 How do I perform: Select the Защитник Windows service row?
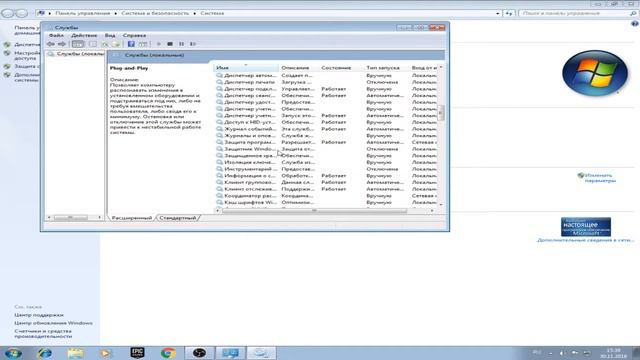click(326, 149)
